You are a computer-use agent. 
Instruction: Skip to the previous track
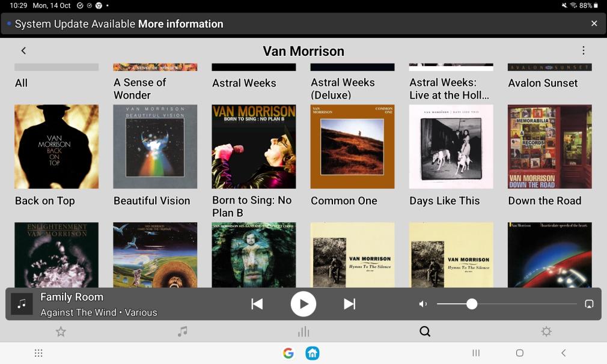[x=257, y=304]
